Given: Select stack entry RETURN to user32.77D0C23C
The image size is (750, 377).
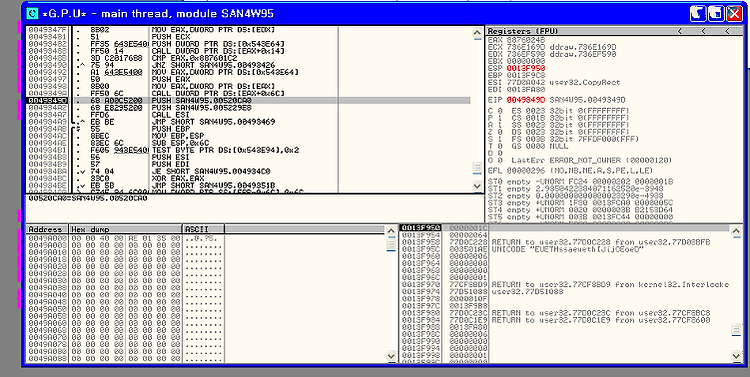Looking at the screenshot, I should 600,313.
